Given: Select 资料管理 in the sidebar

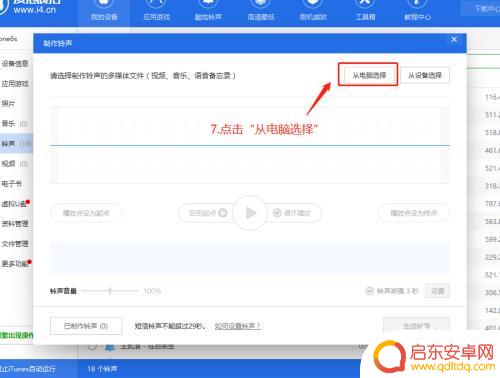Looking at the screenshot, I should coord(15,224).
